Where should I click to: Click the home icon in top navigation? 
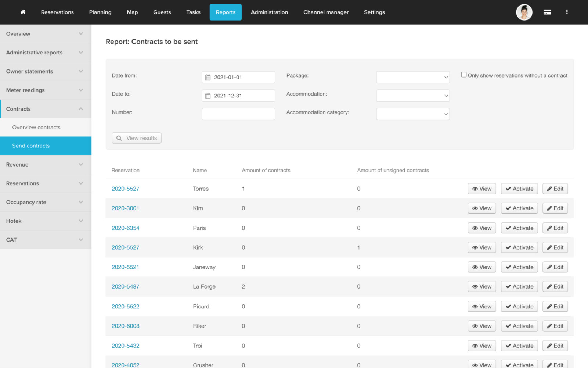coord(23,12)
